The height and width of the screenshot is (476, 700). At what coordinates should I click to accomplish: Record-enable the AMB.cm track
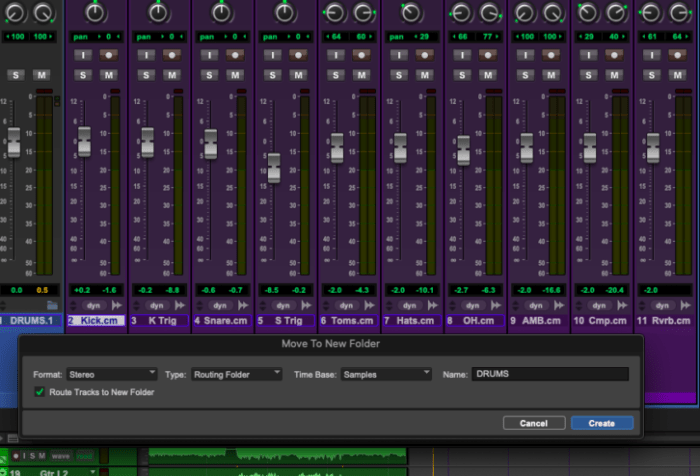551,55
